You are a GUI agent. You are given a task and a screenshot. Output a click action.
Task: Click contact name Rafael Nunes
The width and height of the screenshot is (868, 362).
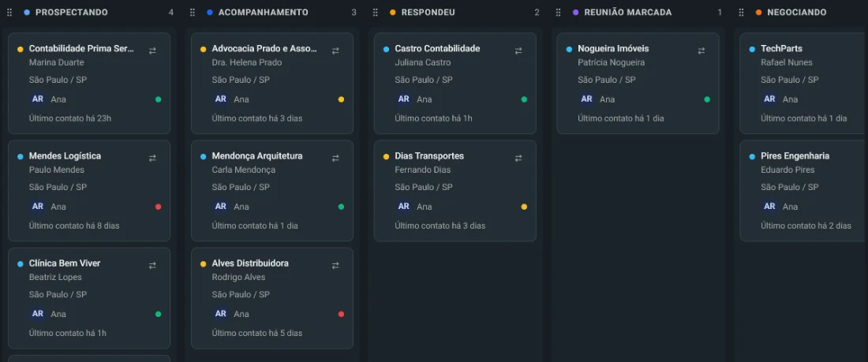tap(787, 62)
